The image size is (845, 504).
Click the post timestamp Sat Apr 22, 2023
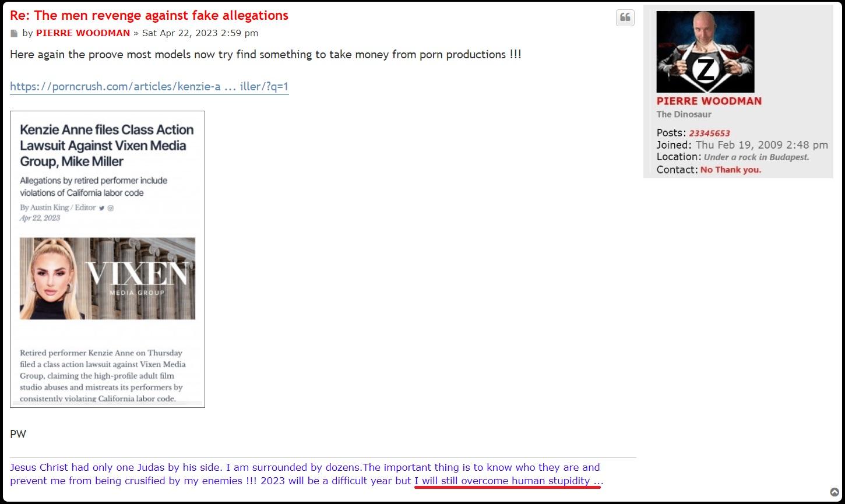pyautogui.click(x=200, y=33)
